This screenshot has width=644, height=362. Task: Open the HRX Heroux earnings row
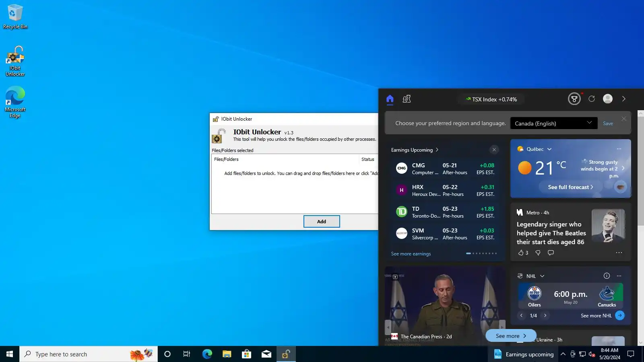(x=445, y=190)
